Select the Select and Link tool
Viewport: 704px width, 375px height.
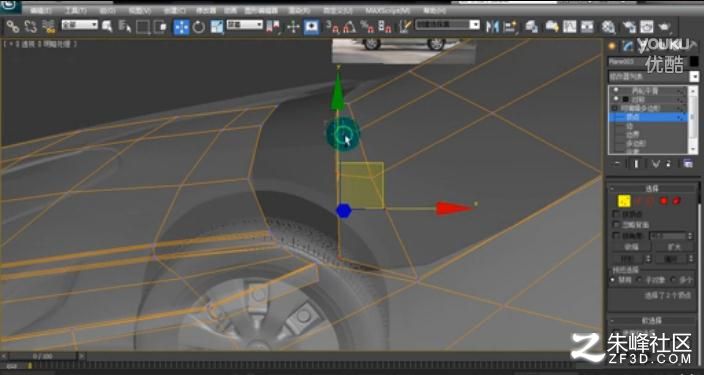13,27
